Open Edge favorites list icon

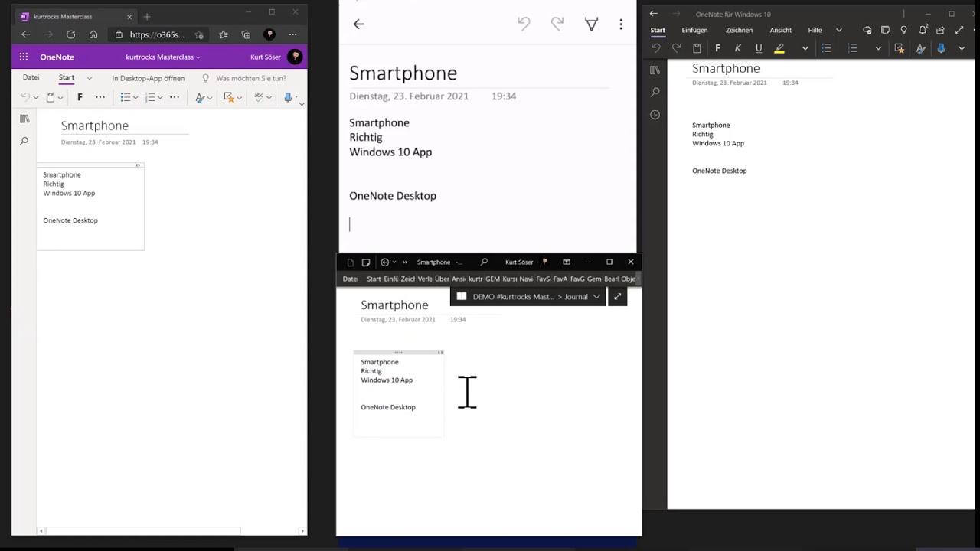pos(223,34)
